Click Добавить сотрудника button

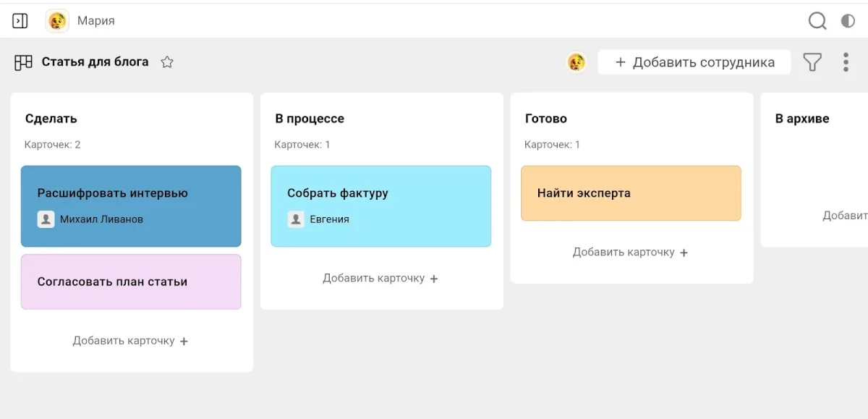694,62
